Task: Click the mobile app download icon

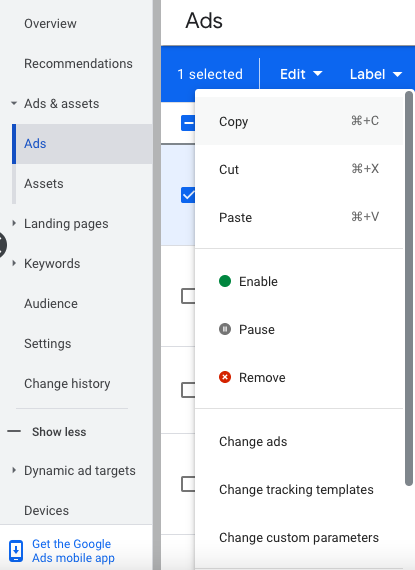Action: [16, 551]
